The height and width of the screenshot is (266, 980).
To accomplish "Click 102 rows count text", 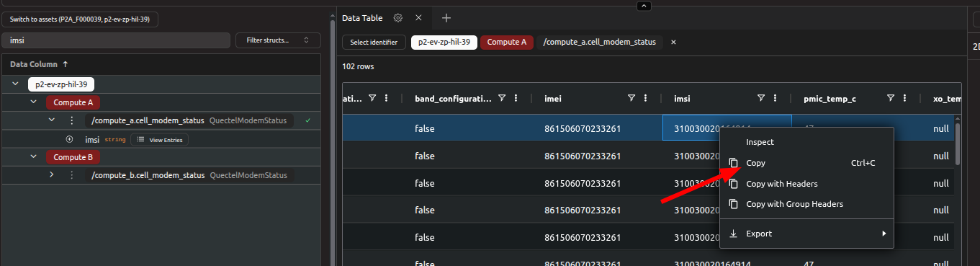I will [358, 66].
